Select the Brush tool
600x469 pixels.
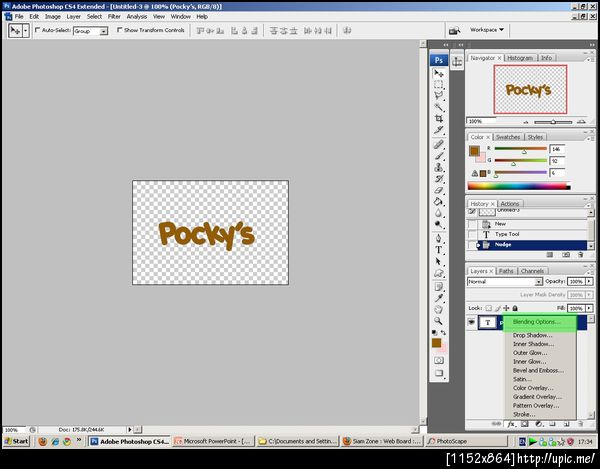(439, 156)
